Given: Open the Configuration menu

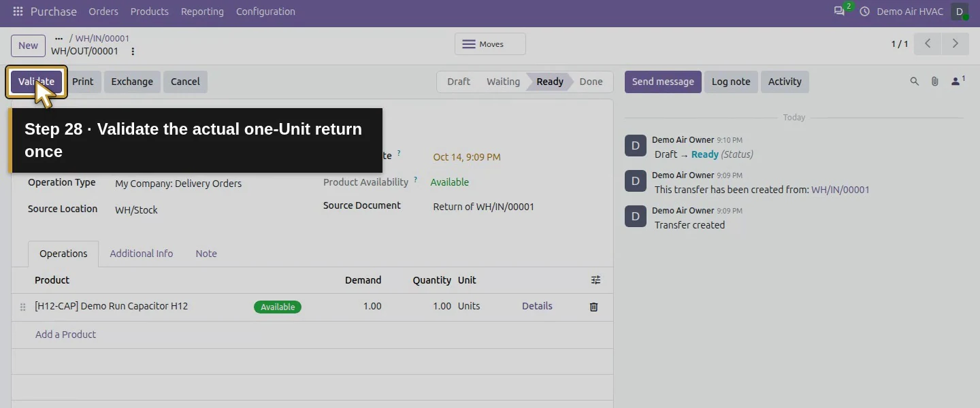Looking at the screenshot, I should (x=265, y=12).
